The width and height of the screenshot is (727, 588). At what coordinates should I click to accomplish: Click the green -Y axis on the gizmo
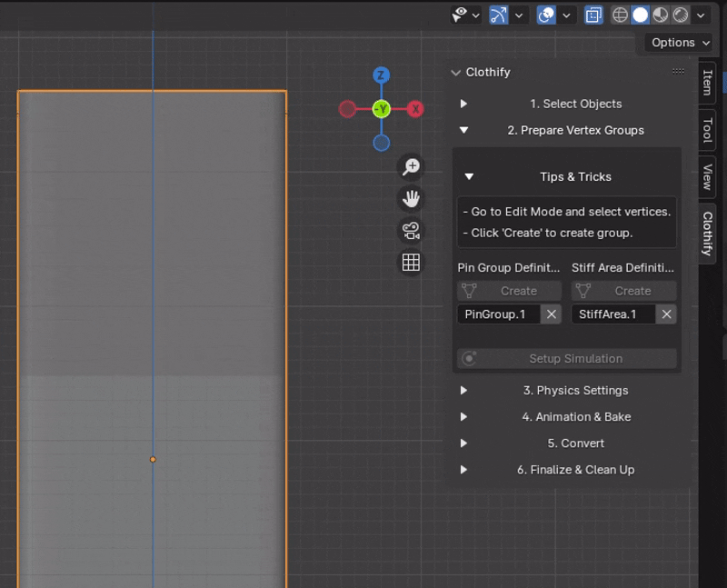pyautogui.click(x=382, y=109)
